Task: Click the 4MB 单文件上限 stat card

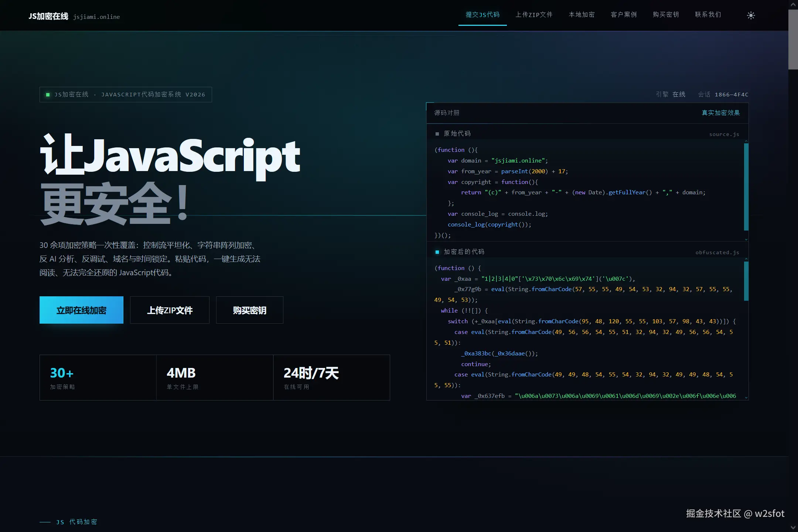Action: 215,378
